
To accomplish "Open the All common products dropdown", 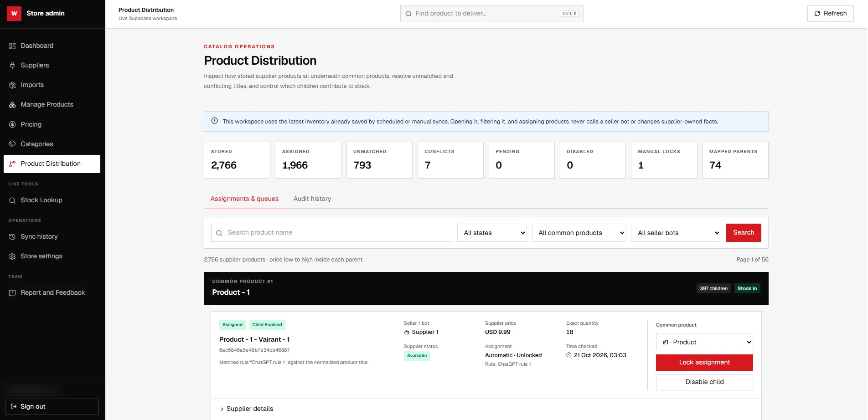I will coord(579,233).
